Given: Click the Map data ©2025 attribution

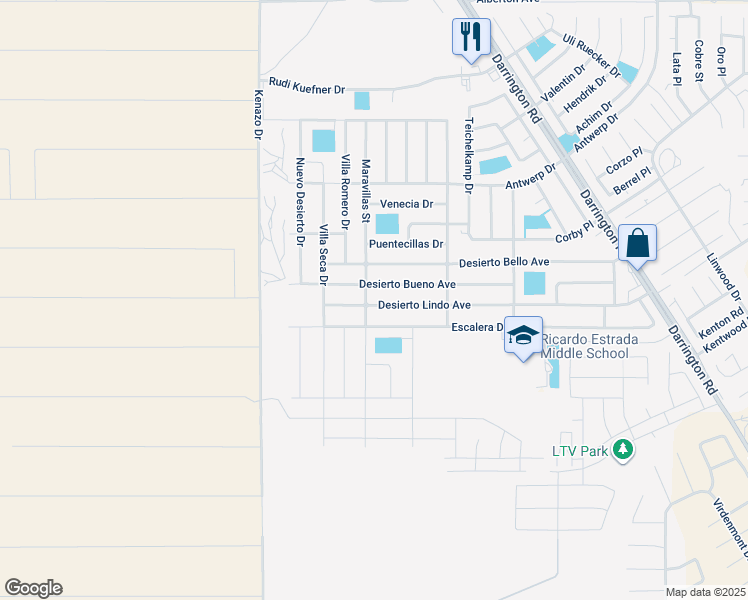Looking at the screenshot, I should 705,592.
